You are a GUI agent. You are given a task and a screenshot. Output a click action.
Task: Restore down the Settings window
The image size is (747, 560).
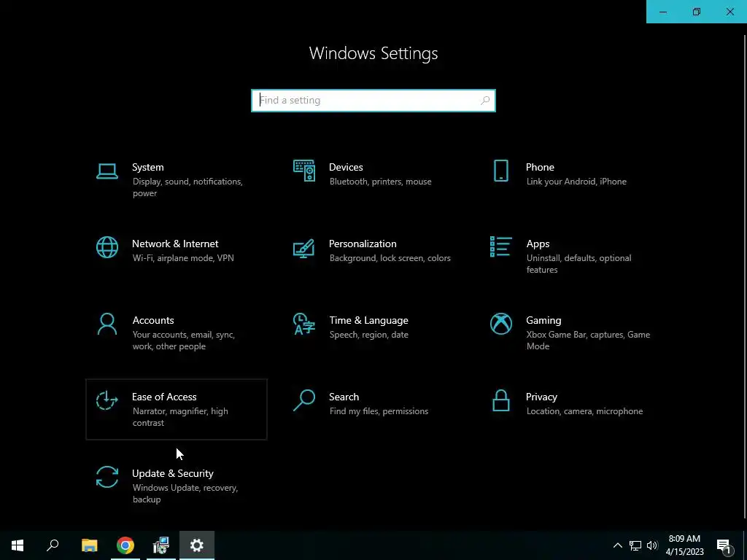coord(697,12)
